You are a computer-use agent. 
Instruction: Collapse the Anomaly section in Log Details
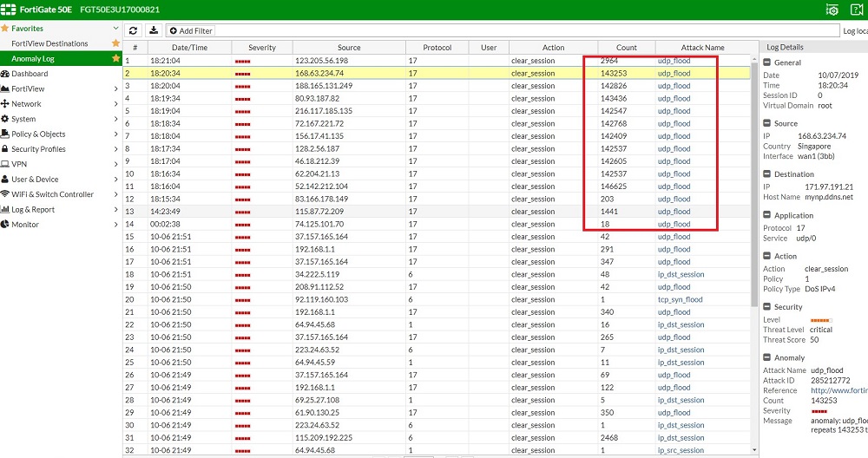(x=767, y=357)
